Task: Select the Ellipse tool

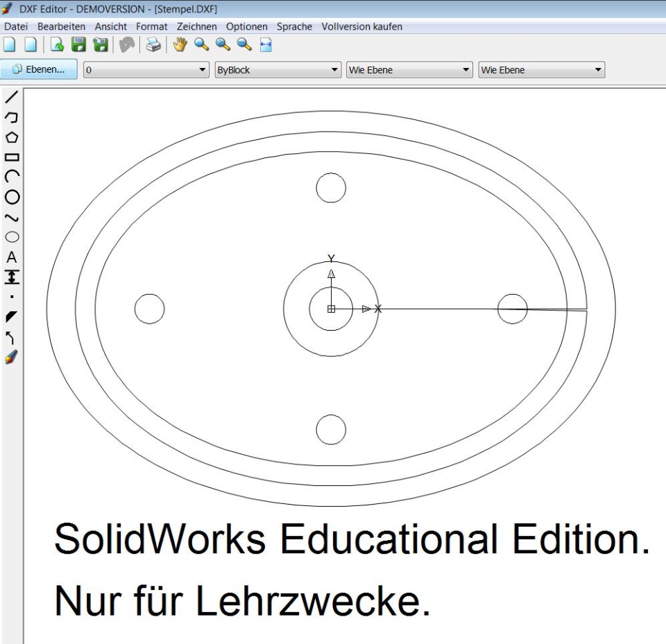Action: (12, 237)
